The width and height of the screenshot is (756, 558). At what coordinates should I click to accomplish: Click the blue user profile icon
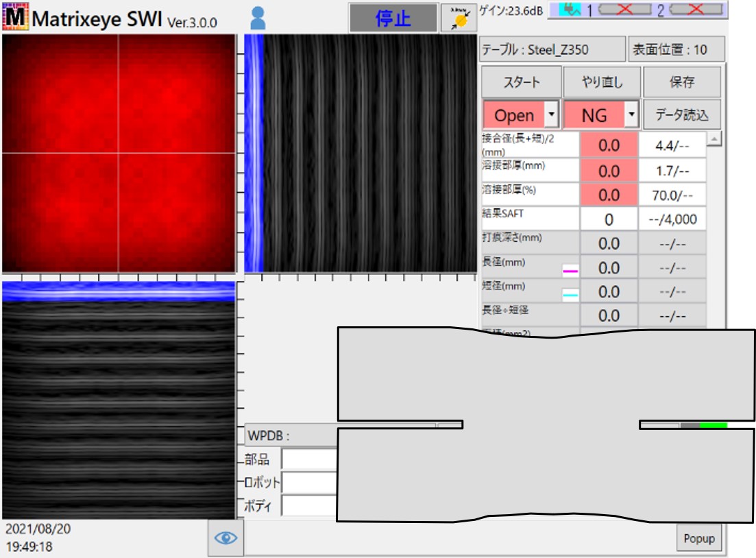point(258,19)
